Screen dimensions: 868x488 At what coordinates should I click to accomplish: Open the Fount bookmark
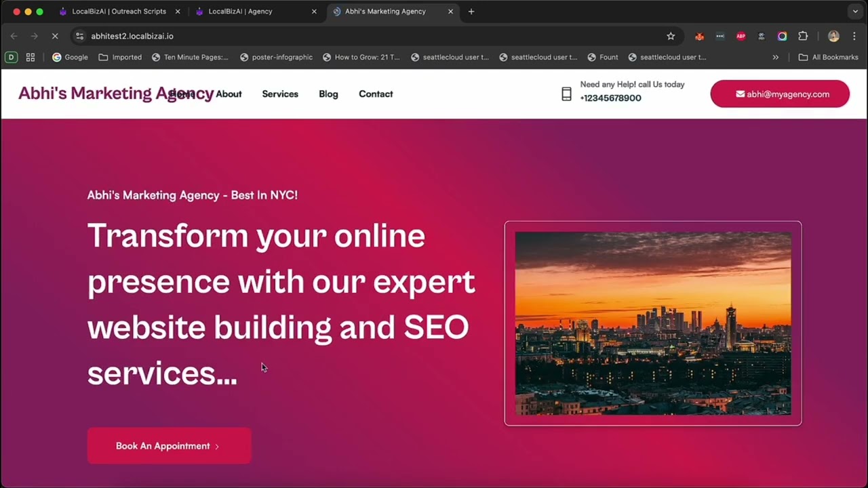(x=603, y=57)
